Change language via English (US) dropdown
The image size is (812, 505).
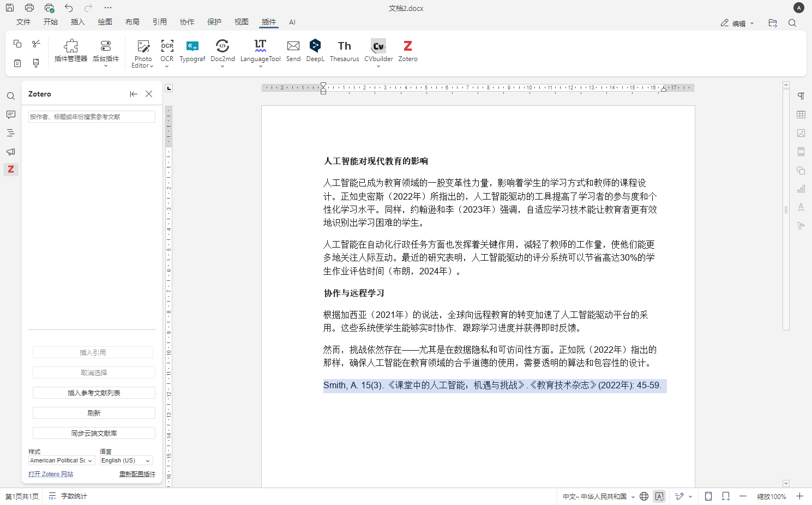click(x=125, y=460)
